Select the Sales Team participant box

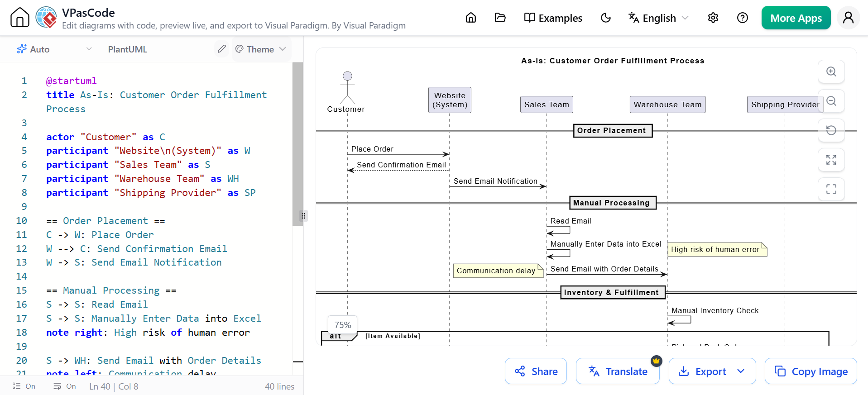(x=547, y=105)
